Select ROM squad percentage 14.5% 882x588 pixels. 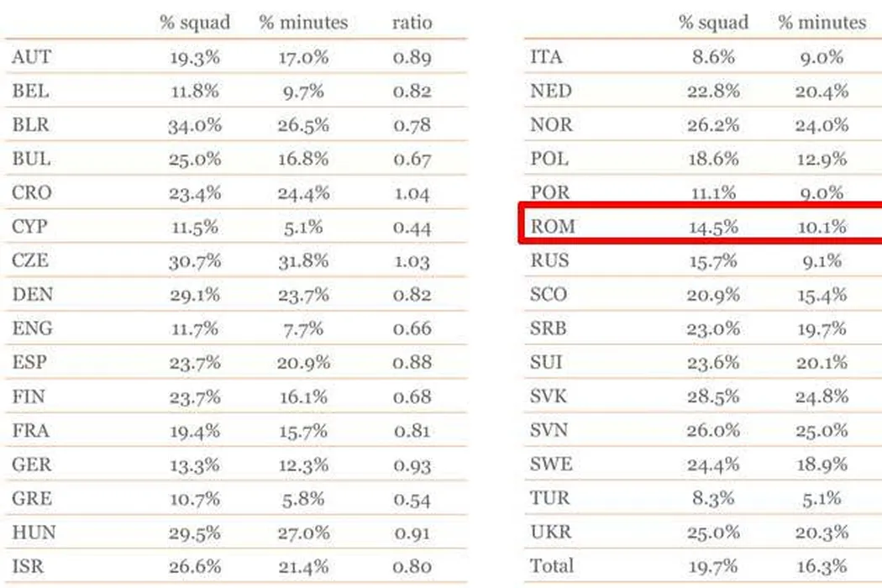point(713,226)
